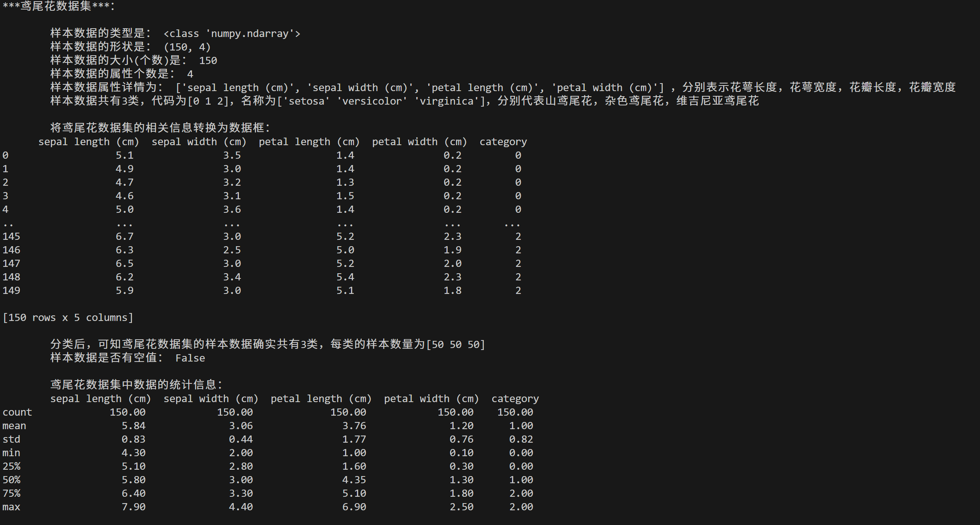
Task: Click 'sepal length (cm)' in the attribute list
Action: pos(238,87)
